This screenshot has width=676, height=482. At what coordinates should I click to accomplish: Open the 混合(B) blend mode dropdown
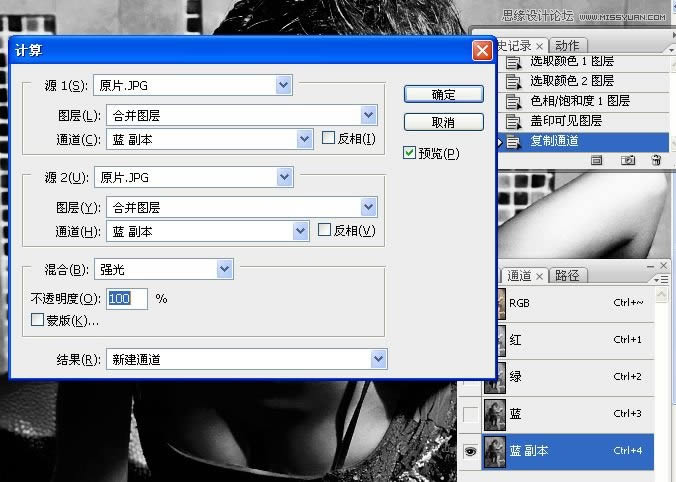(224, 268)
